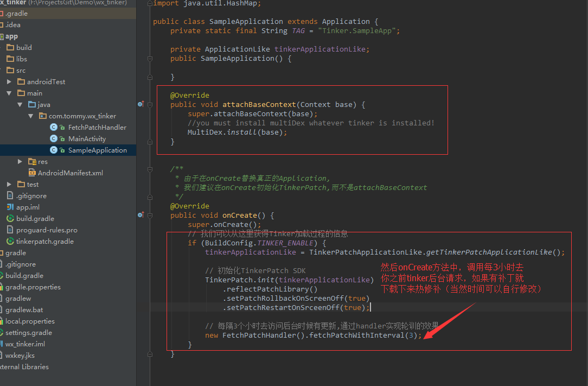Collapse the com.tommy.wx_tinker package

click(31, 116)
